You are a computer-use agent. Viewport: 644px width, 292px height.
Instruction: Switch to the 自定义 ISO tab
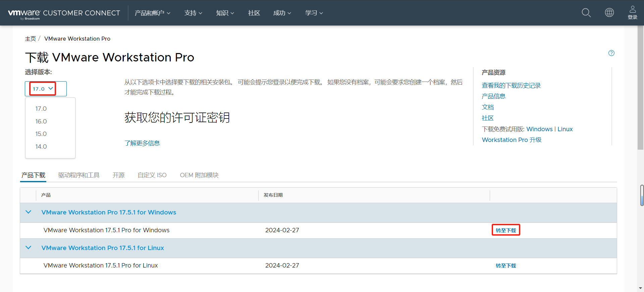click(x=152, y=175)
